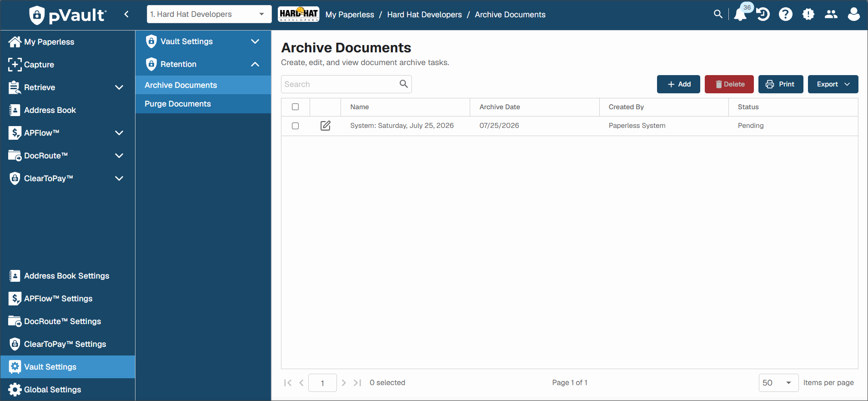The height and width of the screenshot is (401, 868).
Task: Open the Hard Hat Developers vault dropdown
Action: coord(209,14)
